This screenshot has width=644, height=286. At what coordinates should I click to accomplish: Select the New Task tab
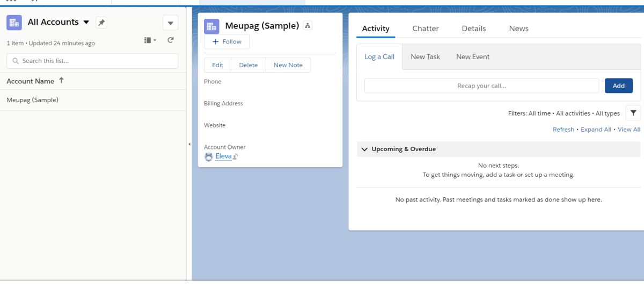tap(426, 57)
